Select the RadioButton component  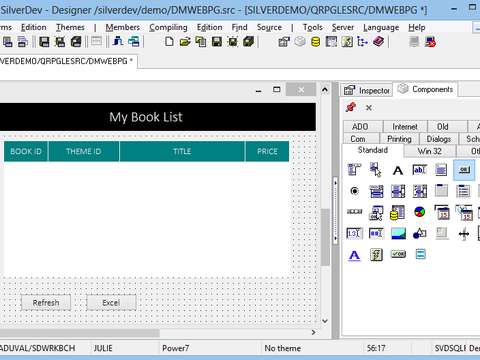355,191
